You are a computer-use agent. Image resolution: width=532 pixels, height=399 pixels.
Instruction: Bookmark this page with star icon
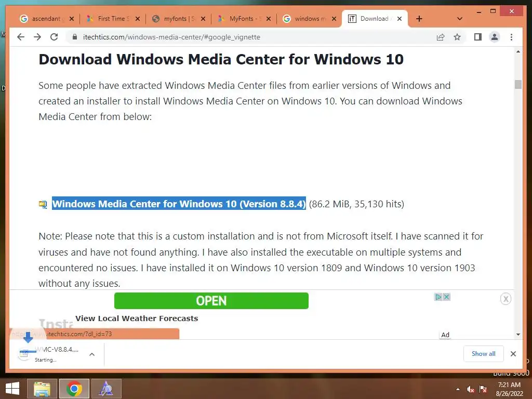457,37
